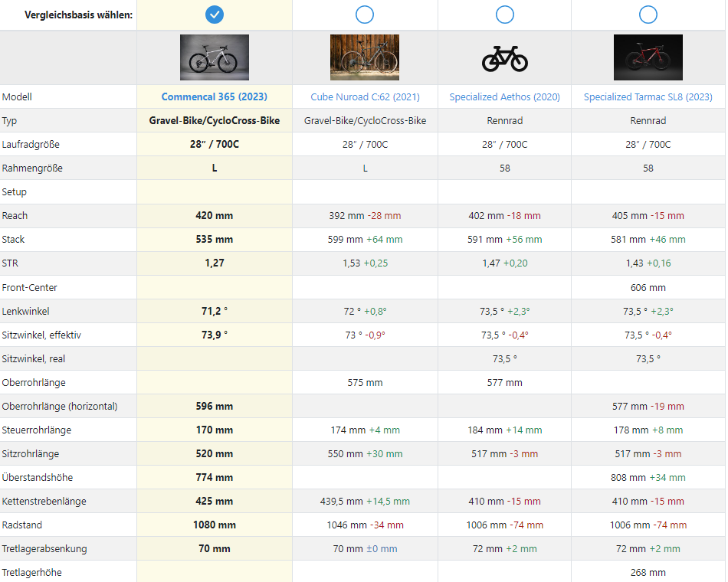Image resolution: width=728 pixels, height=582 pixels.
Task: Select Cube Nuroad C:62 as comparison basis
Action: click(365, 15)
